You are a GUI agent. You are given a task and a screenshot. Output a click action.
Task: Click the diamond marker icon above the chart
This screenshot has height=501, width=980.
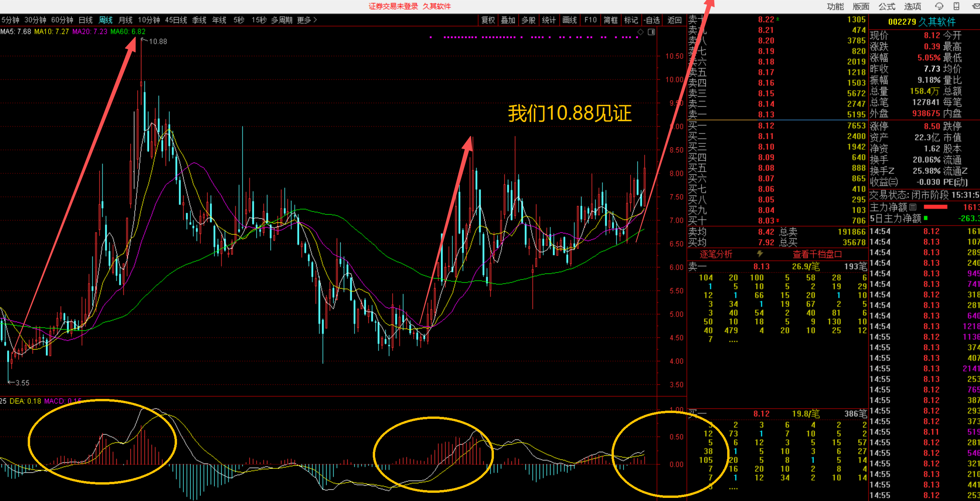pyautogui.click(x=640, y=32)
